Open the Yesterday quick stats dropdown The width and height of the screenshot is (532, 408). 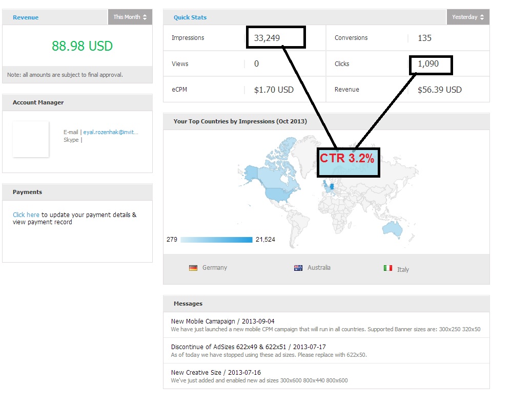(x=468, y=17)
